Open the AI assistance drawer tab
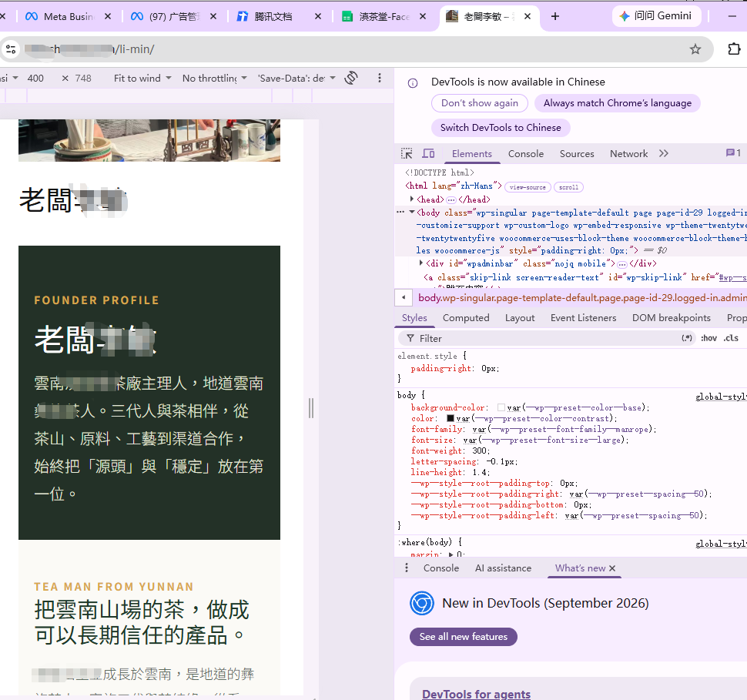The height and width of the screenshot is (700, 747). 503,568
